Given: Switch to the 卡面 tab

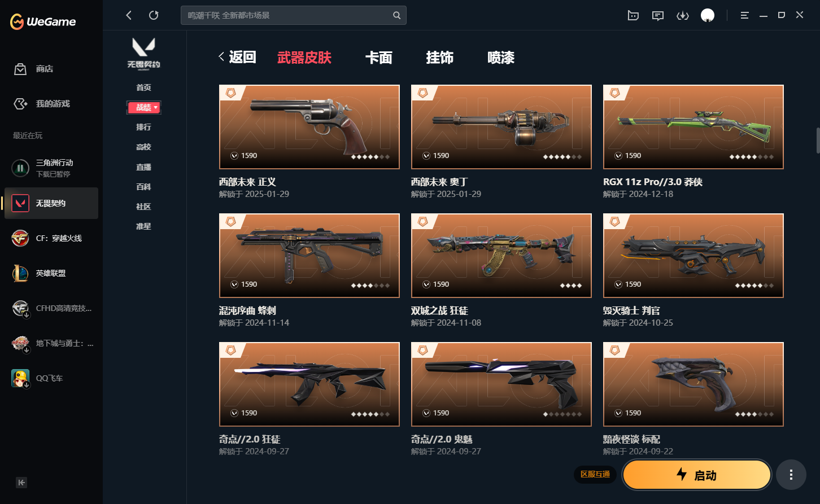Looking at the screenshot, I should tap(379, 58).
